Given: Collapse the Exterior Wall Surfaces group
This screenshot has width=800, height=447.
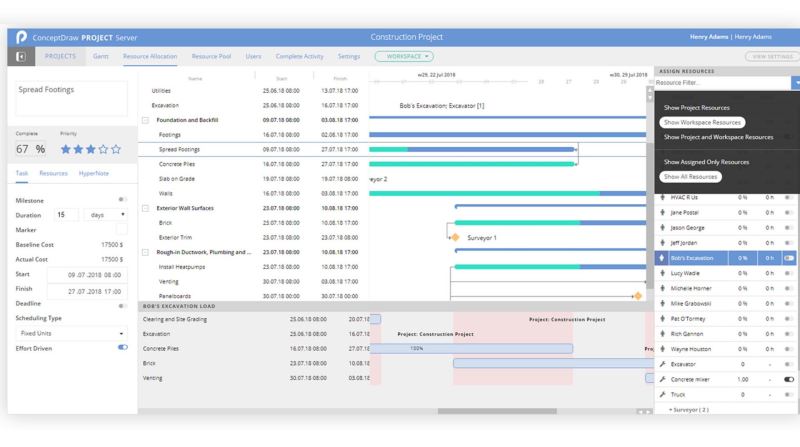Looking at the screenshot, I should 145,208.
